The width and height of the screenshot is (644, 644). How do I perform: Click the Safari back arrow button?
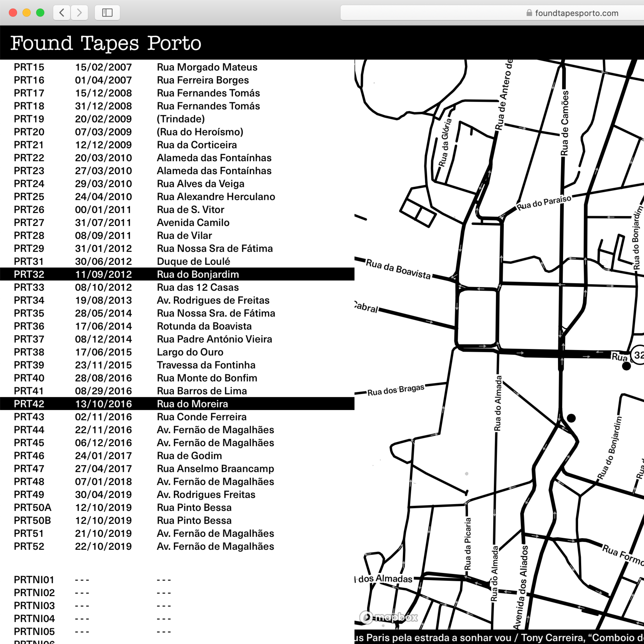[62, 13]
